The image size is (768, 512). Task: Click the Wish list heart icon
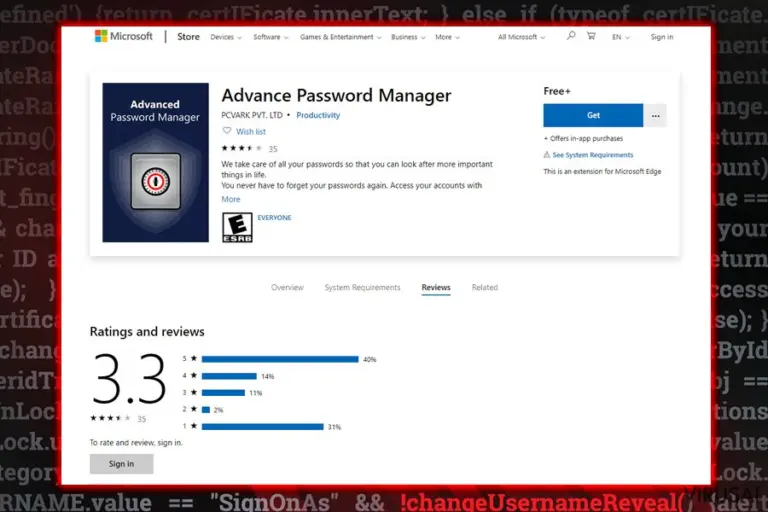tap(226, 131)
